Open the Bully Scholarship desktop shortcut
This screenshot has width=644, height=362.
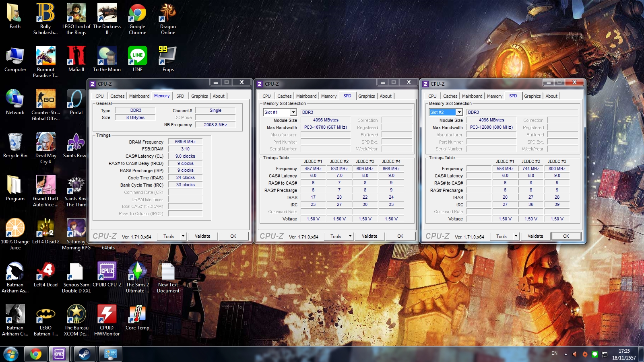(45, 19)
